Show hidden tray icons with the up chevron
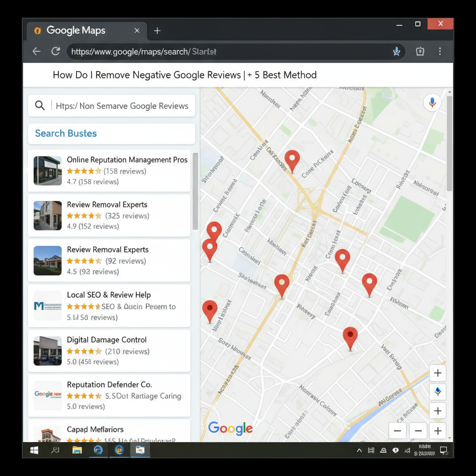476x476 pixels. (359, 450)
